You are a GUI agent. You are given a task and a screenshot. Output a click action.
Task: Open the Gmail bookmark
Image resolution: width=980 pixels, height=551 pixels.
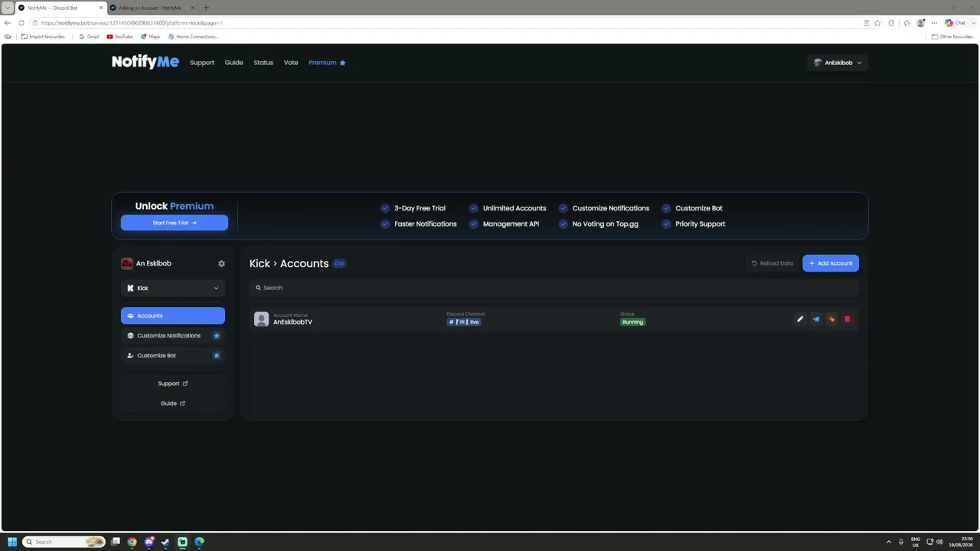pyautogui.click(x=89, y=37)
